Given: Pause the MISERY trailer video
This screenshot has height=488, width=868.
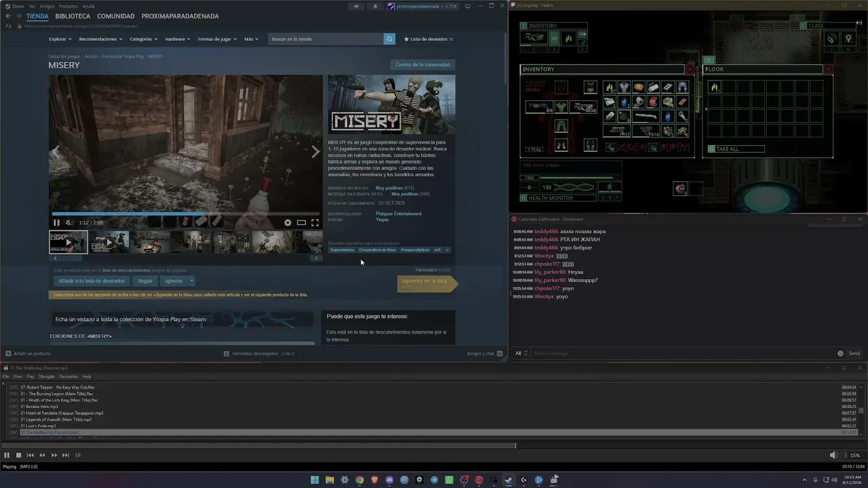Looking at the screenshot, I should pyautogui.click(x=56, y=222).
